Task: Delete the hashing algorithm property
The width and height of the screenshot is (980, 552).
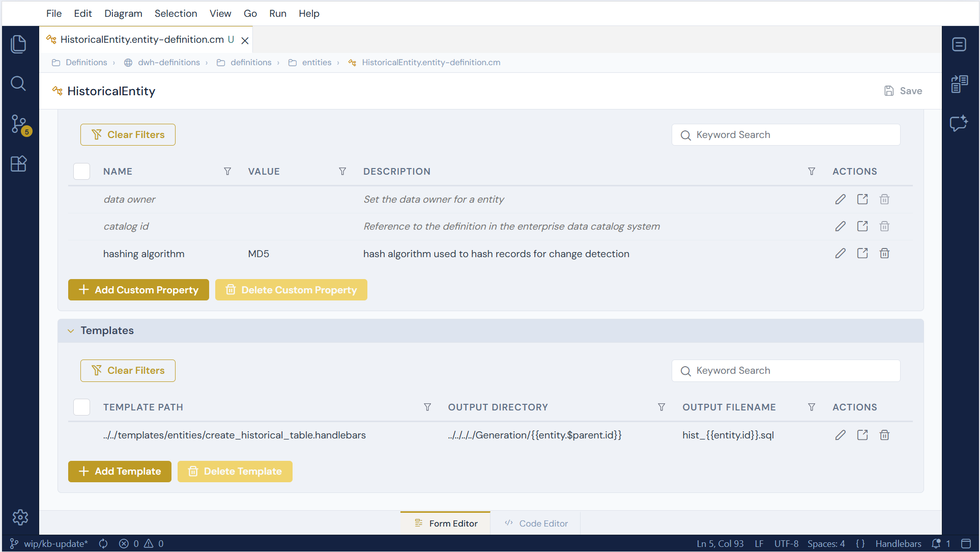Action: tap(884, 253)
